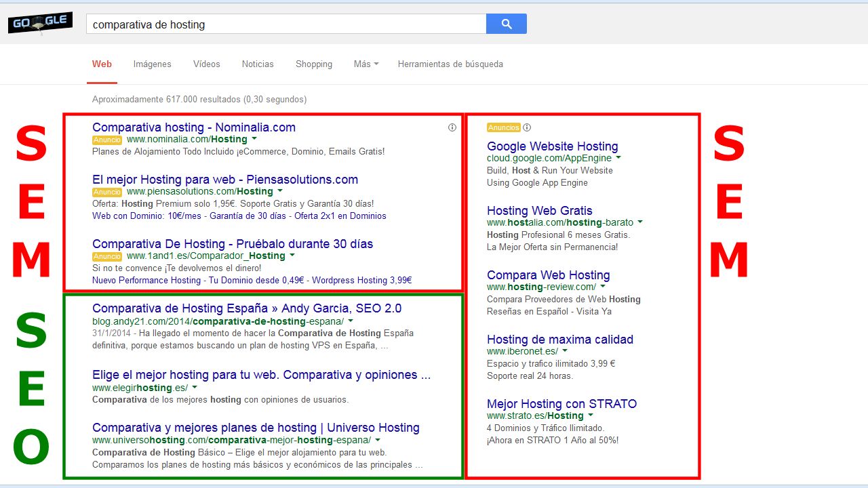Click 'Soporte real 24 horas.' description text

click(x=530, y=375)
